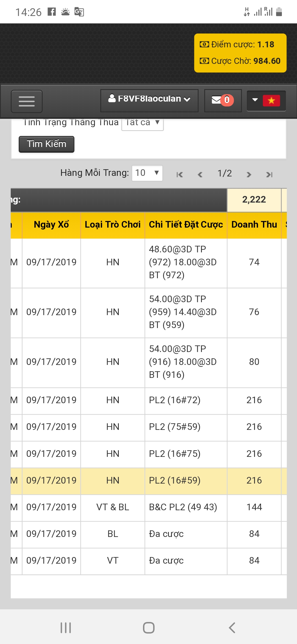Open the Vietnam flag language selector
297x644 pixels.
point(266,100)
